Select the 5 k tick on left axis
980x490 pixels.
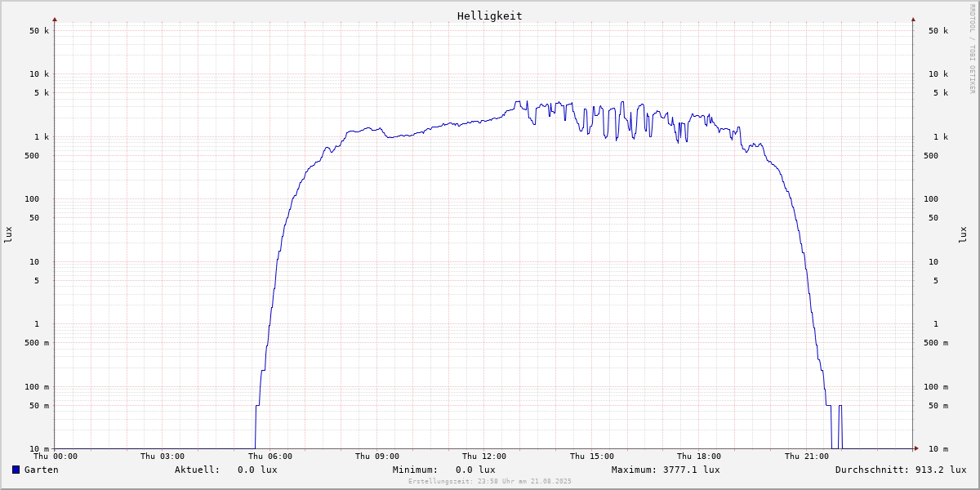pos(42,93)
